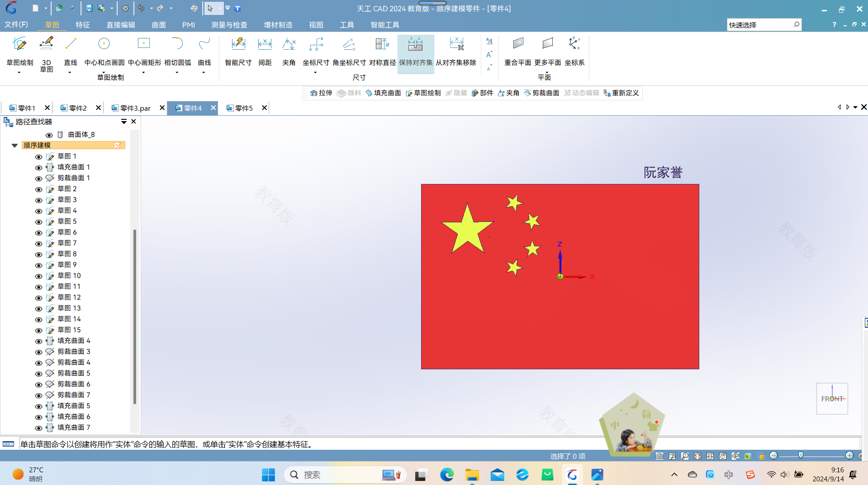Open the settings gear in quick access bar
This screenshot has height=485, width=868.
point(125,8)
